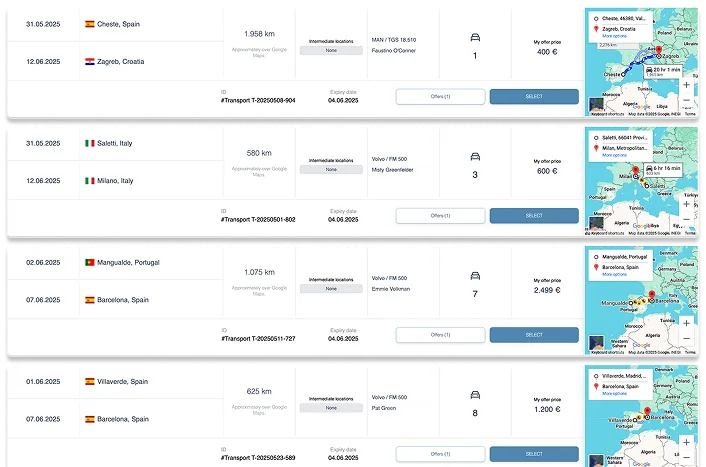This screenshot has width=706, height=467.
Task: Click the Portugal flag beside Mangualde
Action: (x=90, y=262)
